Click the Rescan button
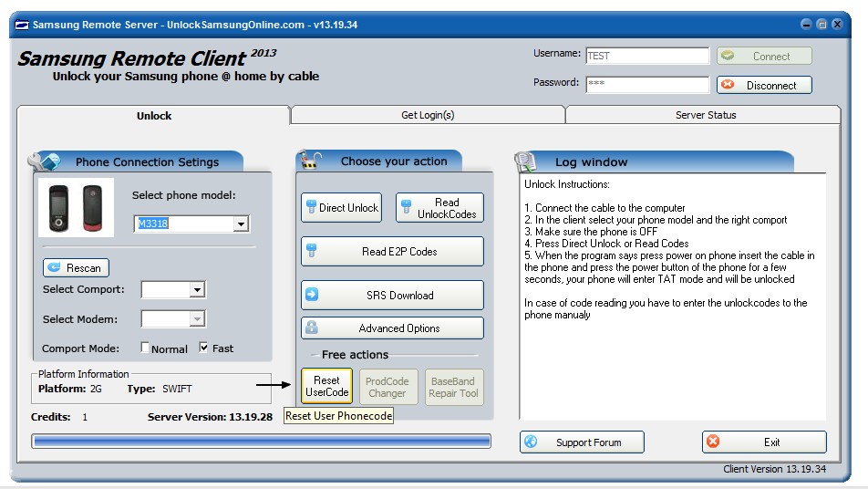The image size is (868, 489). pos(76,267)
